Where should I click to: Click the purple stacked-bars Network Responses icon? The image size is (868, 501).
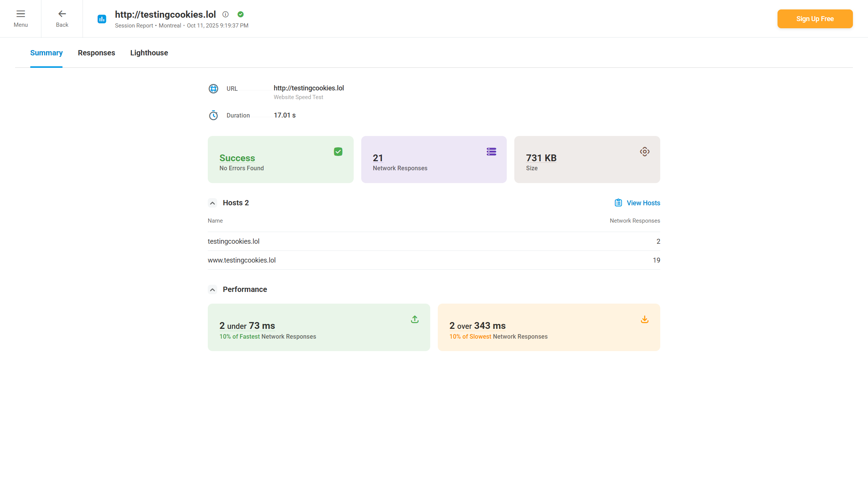[x=491, y=152]
